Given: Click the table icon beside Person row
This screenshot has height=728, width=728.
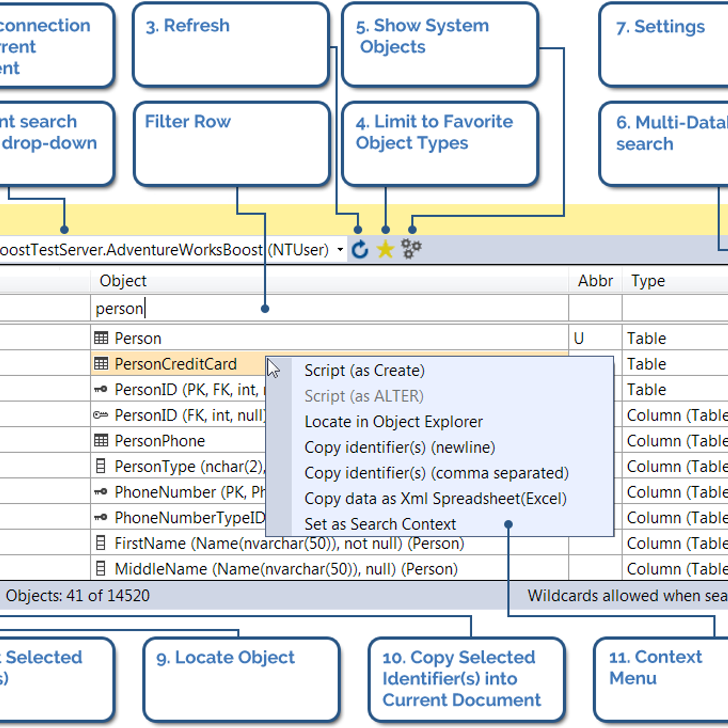Looking at the screenshot, I should coord(101,338).
